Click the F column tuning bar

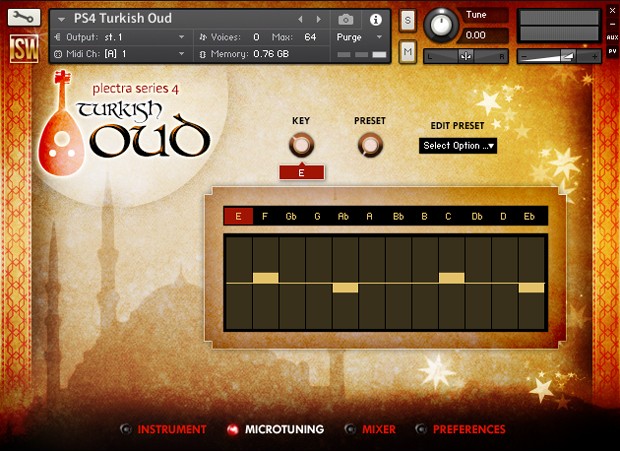click(x=265, y=278)
